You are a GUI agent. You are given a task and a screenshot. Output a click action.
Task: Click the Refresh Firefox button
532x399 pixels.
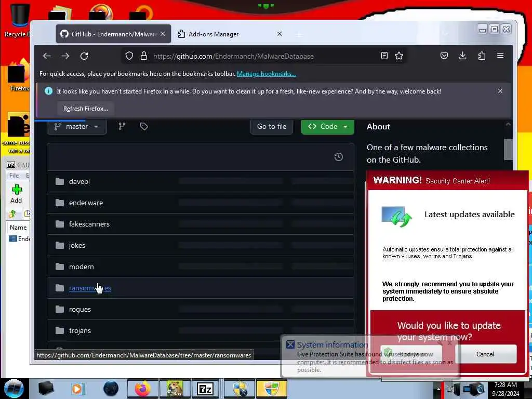click(86, 109)
